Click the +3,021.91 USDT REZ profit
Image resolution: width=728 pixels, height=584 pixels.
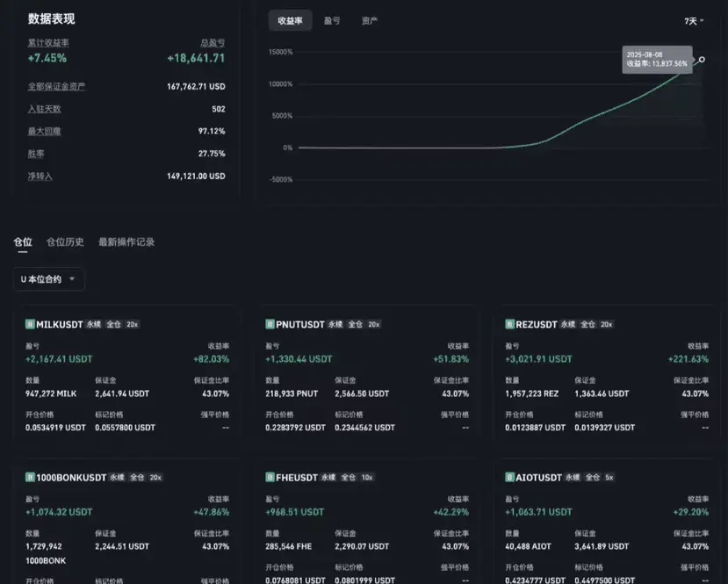point(538,359)
